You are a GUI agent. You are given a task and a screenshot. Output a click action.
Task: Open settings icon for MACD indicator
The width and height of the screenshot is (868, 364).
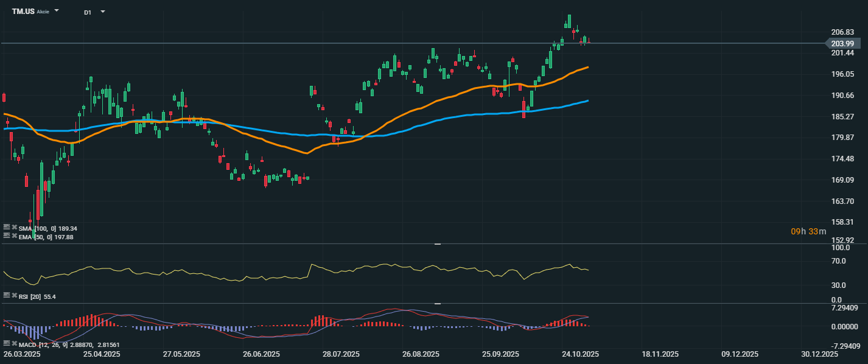[7, 344]
